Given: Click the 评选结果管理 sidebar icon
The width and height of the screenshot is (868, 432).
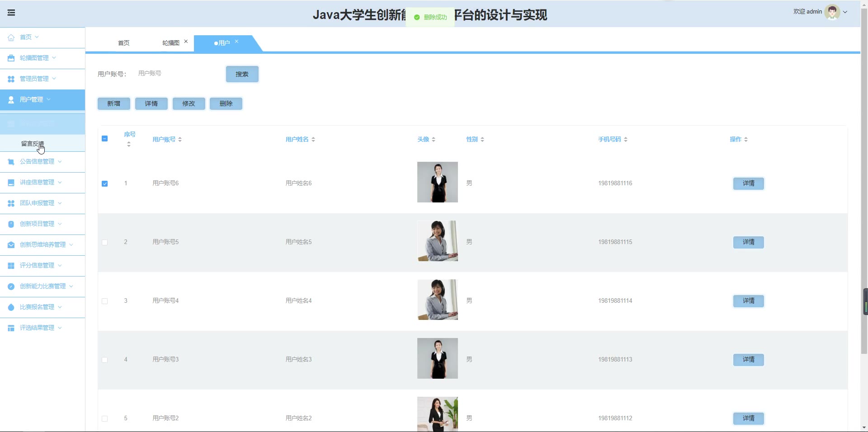Looking at the screenshot, I should [11, 328].
